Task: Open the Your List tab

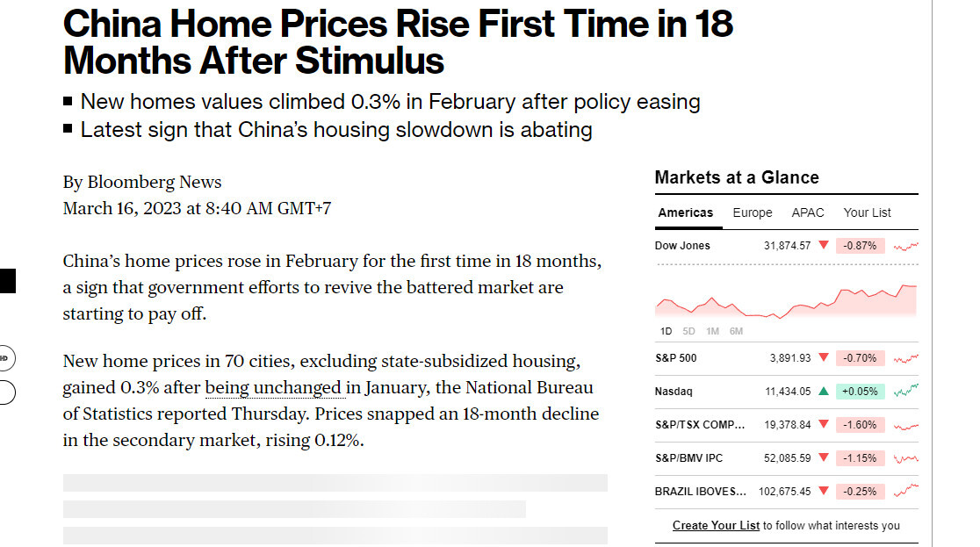Action: tap(867, 212)
